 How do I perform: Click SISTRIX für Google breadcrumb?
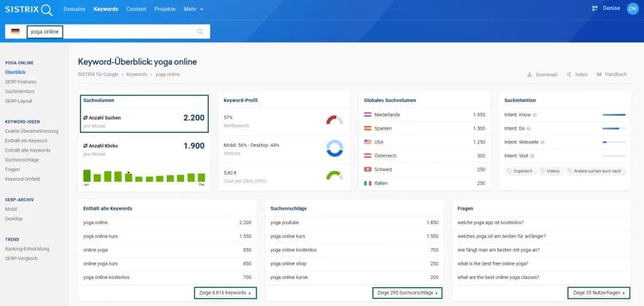pos(97,74)
